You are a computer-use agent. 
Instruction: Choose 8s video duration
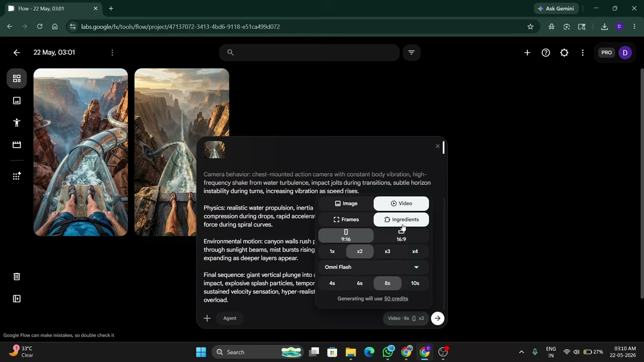[x=387, y=283]
